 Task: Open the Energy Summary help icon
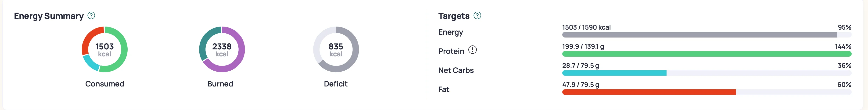91,15
